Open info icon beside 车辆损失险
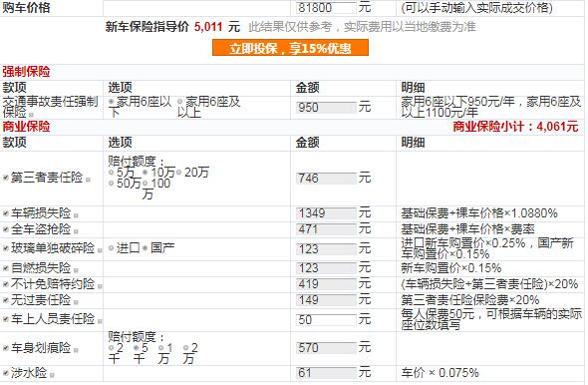The width and height of the screenshot is (588, 385). [x=76, y=215]
